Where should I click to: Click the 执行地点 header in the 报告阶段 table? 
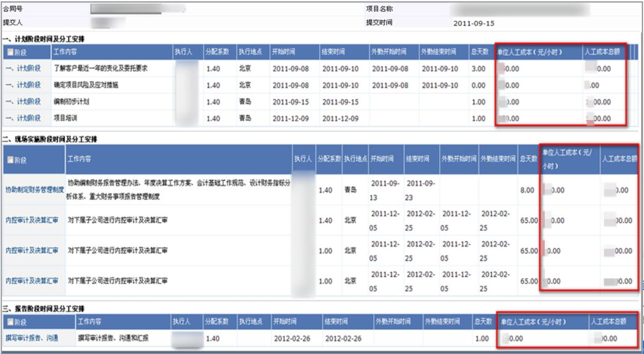(250, 322)
